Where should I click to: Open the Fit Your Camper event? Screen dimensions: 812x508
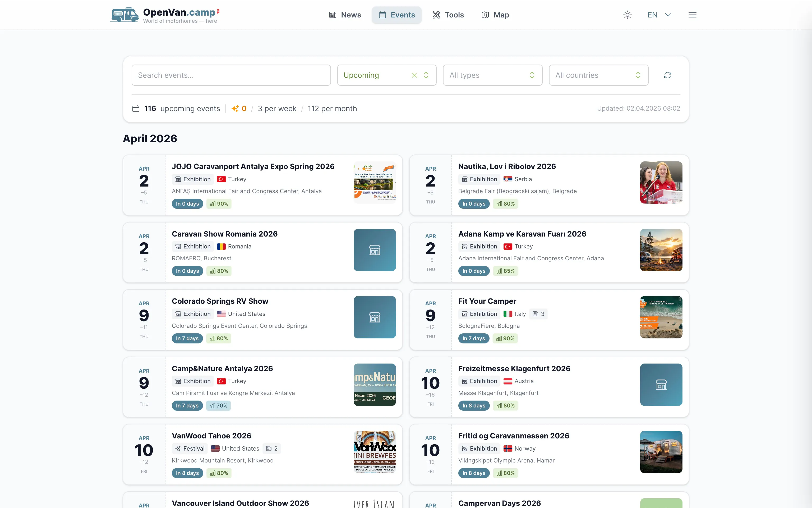coord(487,301)
